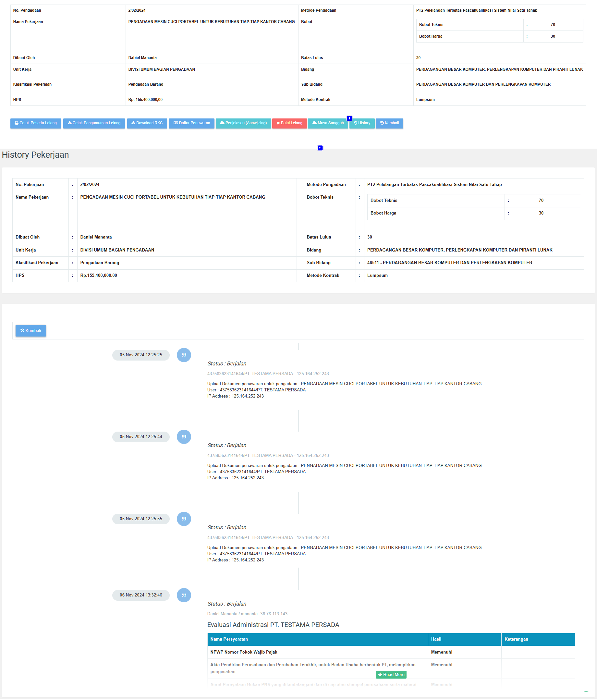Screen dimensions: 597x700
Task: Click Kembali button above the timeline
Action: pyautogui.click(x=31, y=330)
